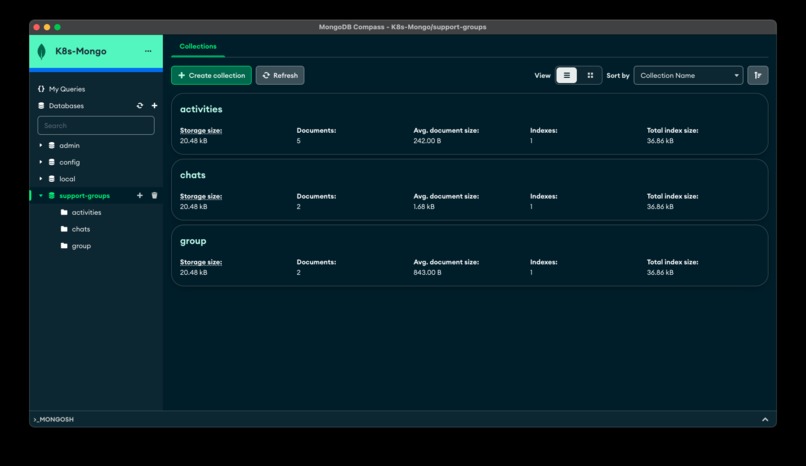
Task: Click the 242.00 B average document size
Action: [427, 141]
